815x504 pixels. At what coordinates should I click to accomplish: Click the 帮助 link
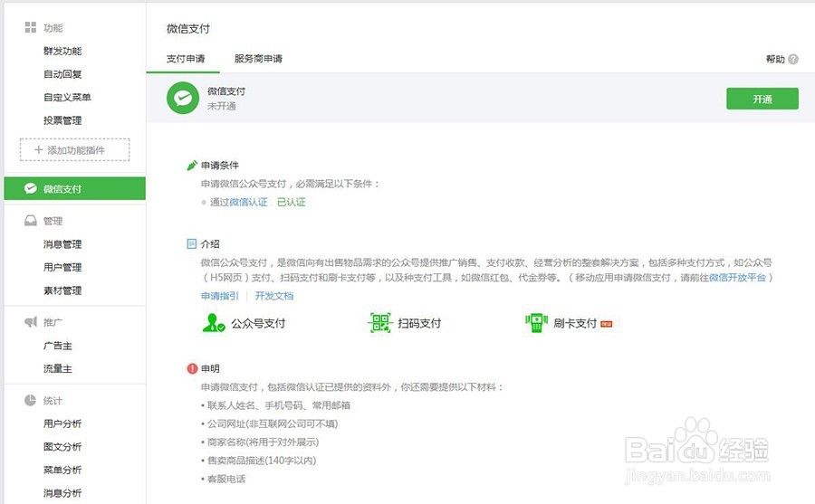click(775, 59)
